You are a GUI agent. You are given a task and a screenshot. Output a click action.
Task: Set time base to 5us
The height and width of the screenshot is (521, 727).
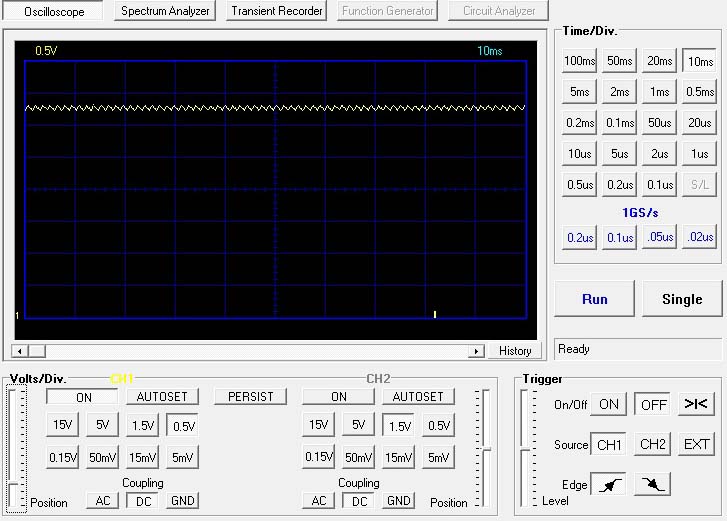click(619, 153)
